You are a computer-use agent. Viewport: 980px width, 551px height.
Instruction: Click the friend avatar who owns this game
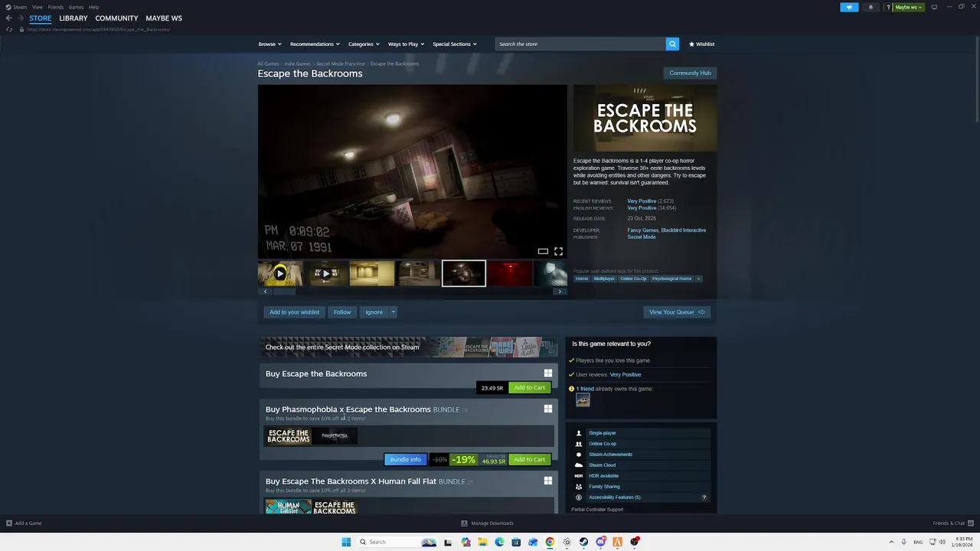click(583, 399)
